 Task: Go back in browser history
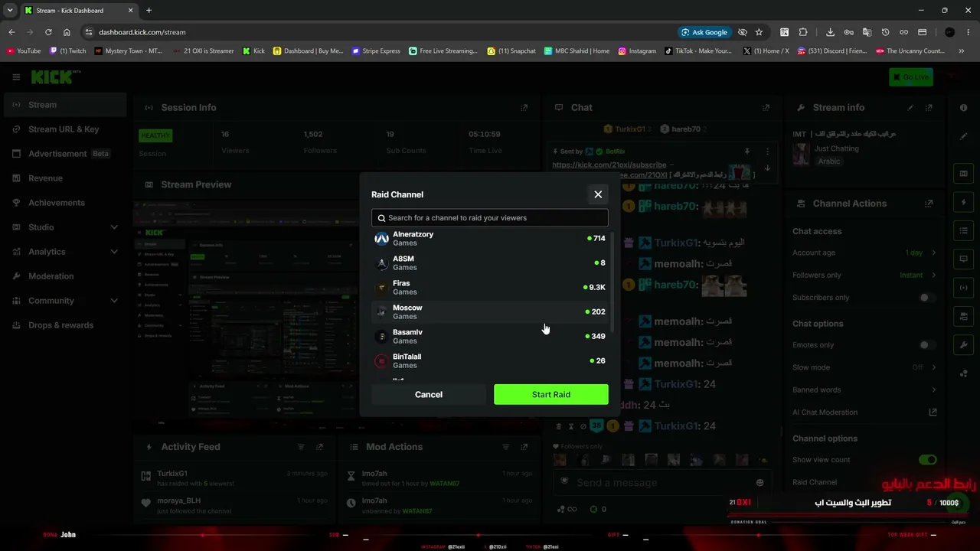pyautogui.click(x=11, y=32)
